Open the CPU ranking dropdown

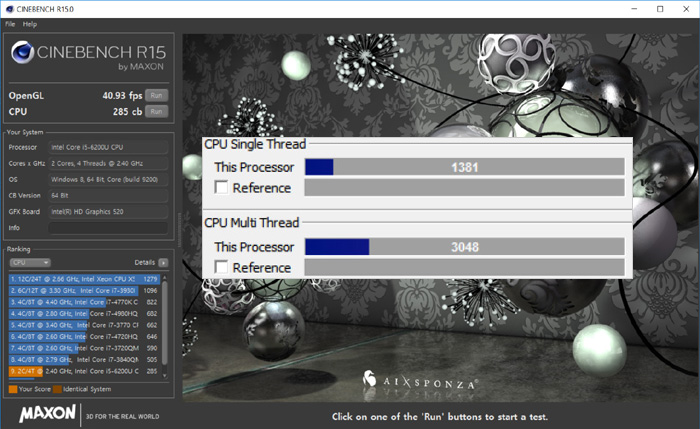click(30, 262)
